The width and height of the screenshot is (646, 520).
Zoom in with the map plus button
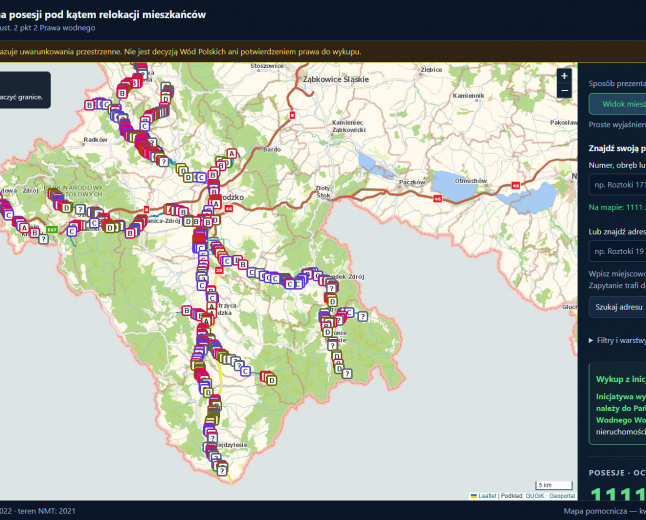(564, 76)
